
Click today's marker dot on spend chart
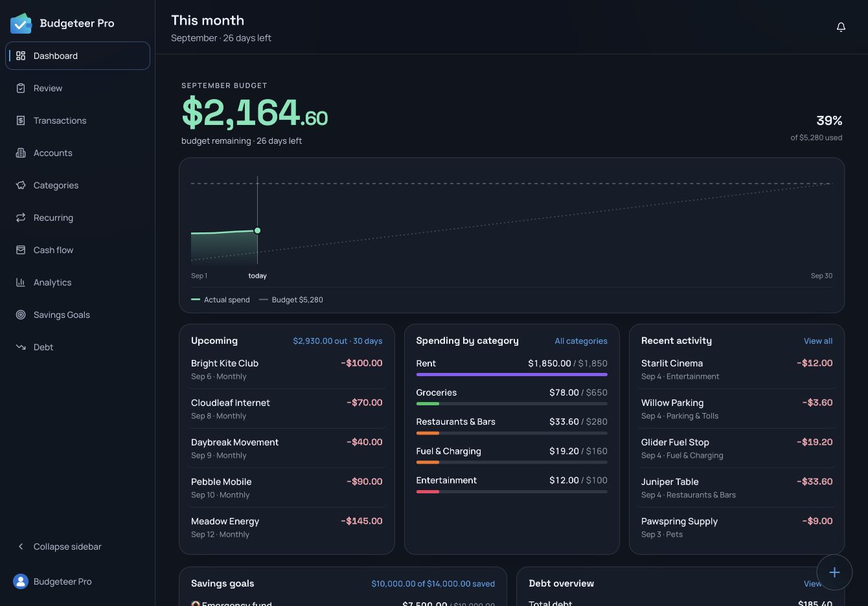257,230
